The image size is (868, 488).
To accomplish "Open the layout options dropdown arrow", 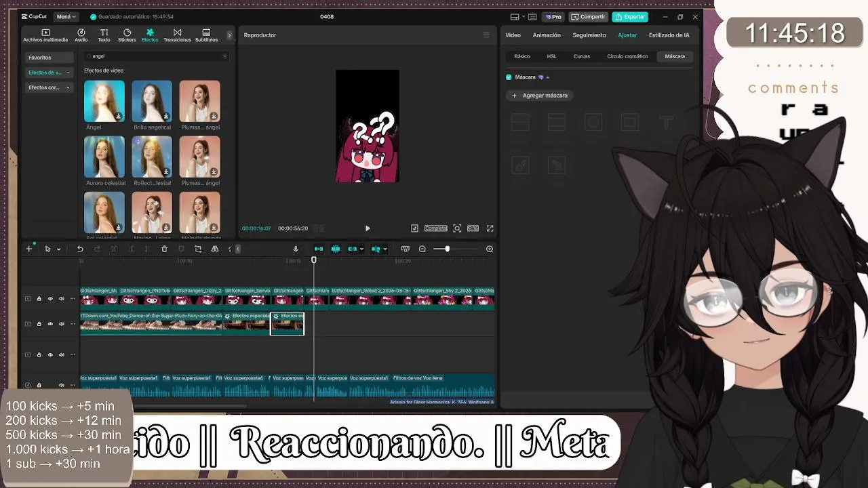I will coord(524,17).
